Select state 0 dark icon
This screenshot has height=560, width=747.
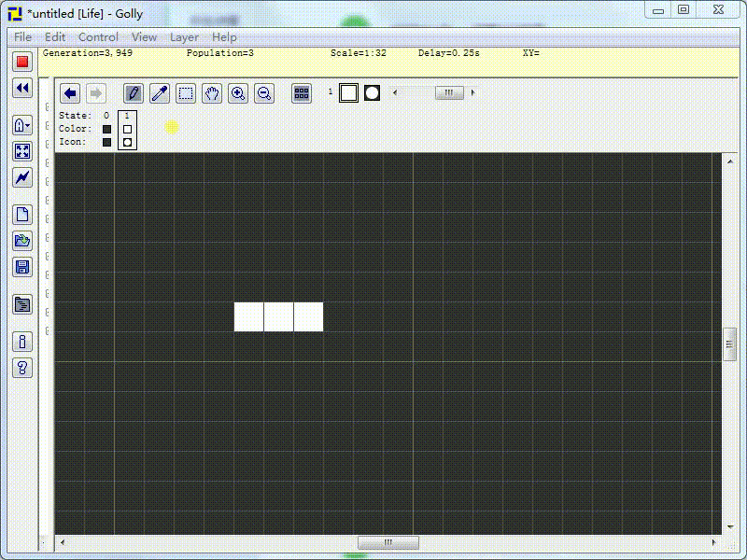106,142
